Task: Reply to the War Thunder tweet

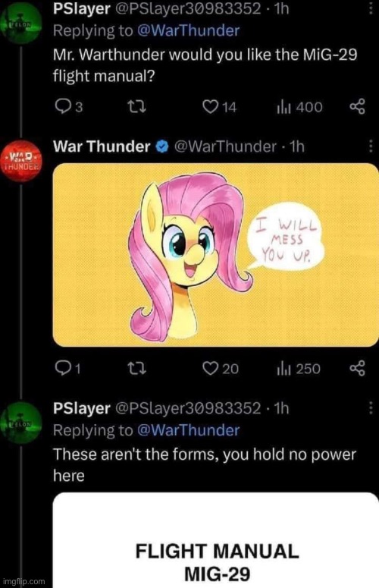Action: coord(67,369)
